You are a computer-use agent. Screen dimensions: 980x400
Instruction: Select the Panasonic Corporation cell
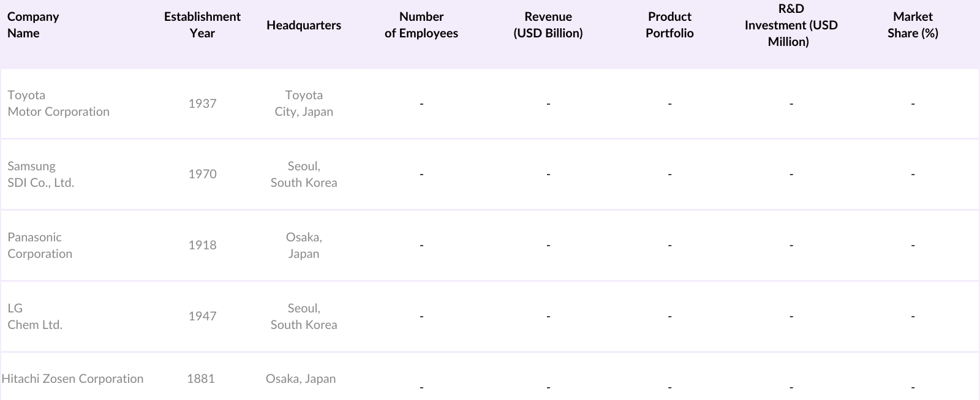40,246
